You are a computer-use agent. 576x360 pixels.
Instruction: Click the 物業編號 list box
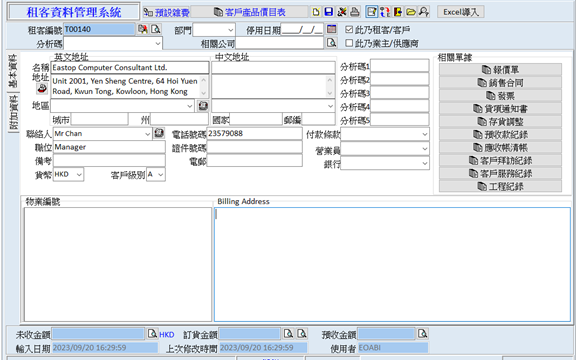(x=118, y=264)
